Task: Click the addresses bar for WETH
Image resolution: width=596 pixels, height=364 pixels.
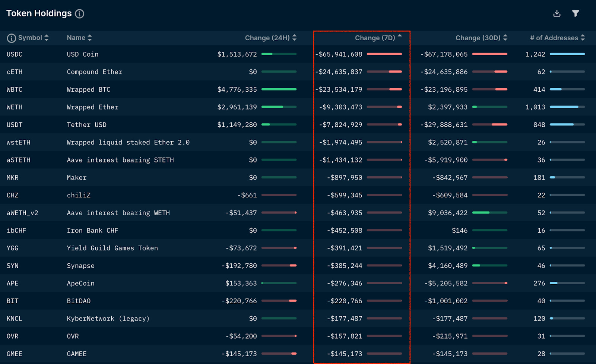Action: 567,107
